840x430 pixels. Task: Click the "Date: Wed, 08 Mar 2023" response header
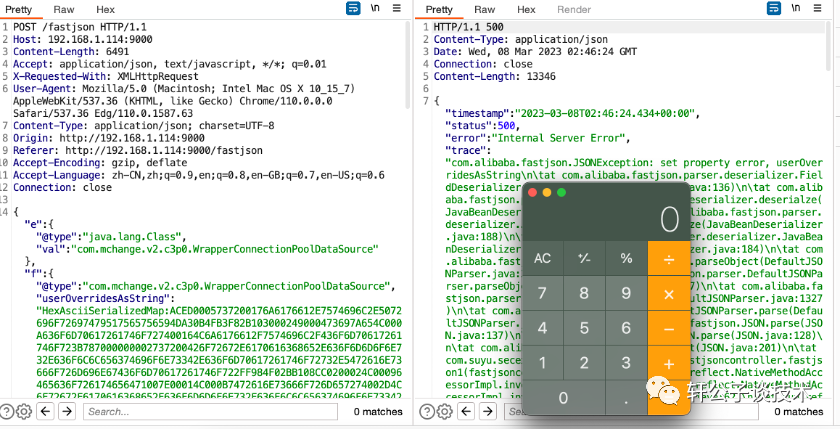pos(535,51)
